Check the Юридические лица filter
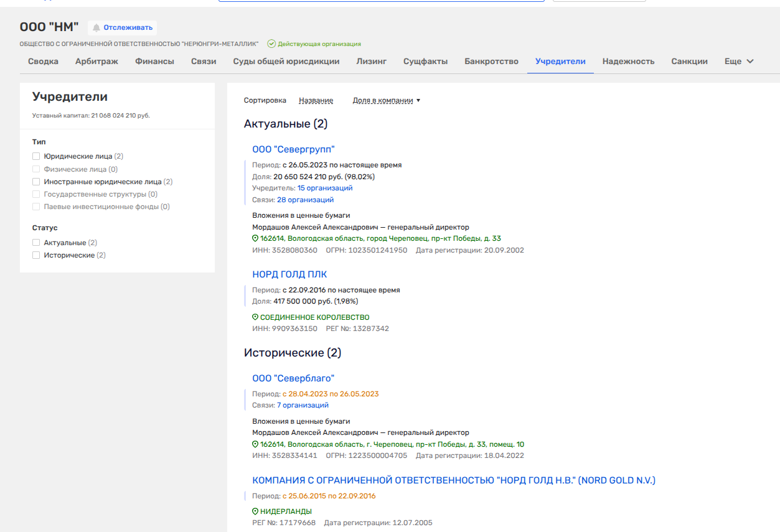Image resolution: width=780 pixels, height=532 pixels. pos(36,157)
